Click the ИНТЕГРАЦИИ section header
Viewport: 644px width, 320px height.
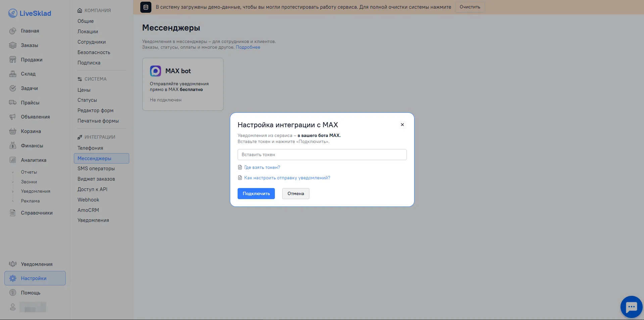point(100,137)
